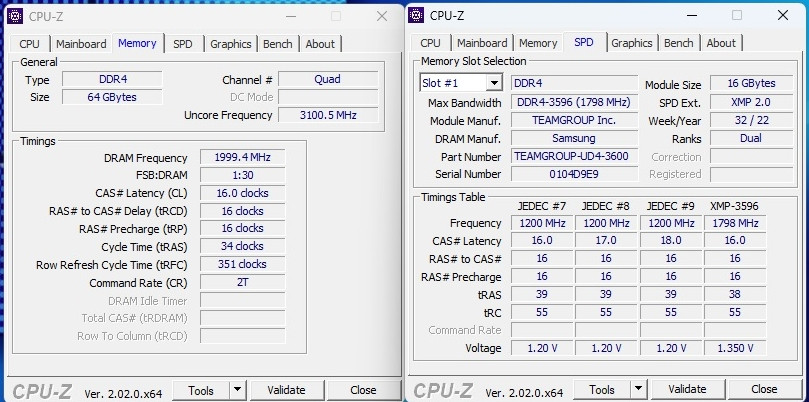Open the About tab in right window
Screen dimensions: 809x402
pyautogui.click(x=721, y=43)
